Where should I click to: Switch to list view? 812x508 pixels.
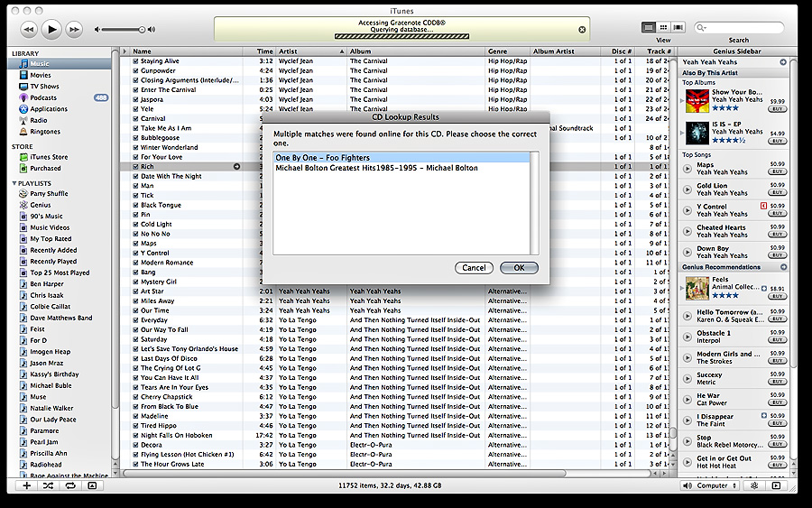649,27
